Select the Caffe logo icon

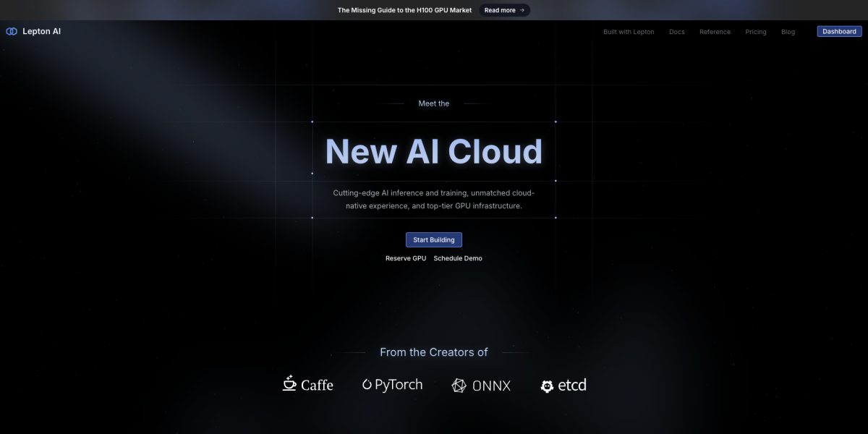pos(289,383)
